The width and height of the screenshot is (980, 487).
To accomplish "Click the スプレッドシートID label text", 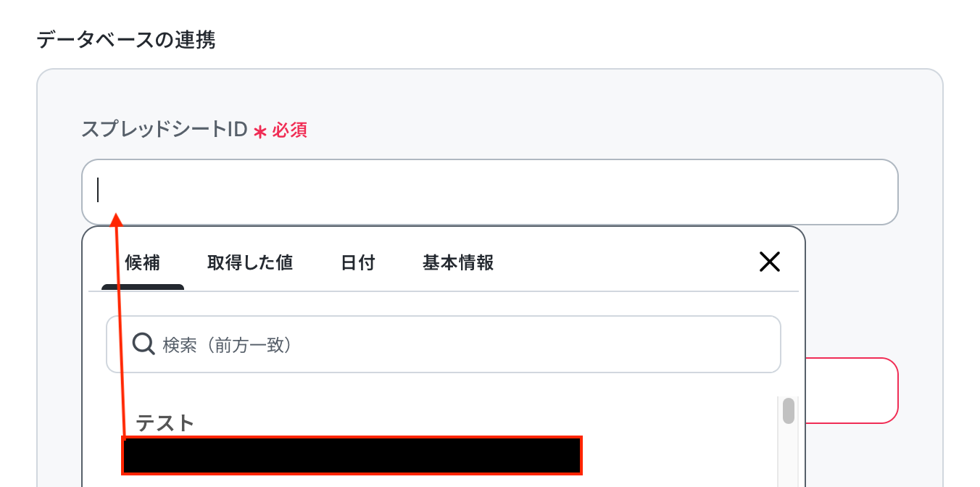I will point(165,130).
